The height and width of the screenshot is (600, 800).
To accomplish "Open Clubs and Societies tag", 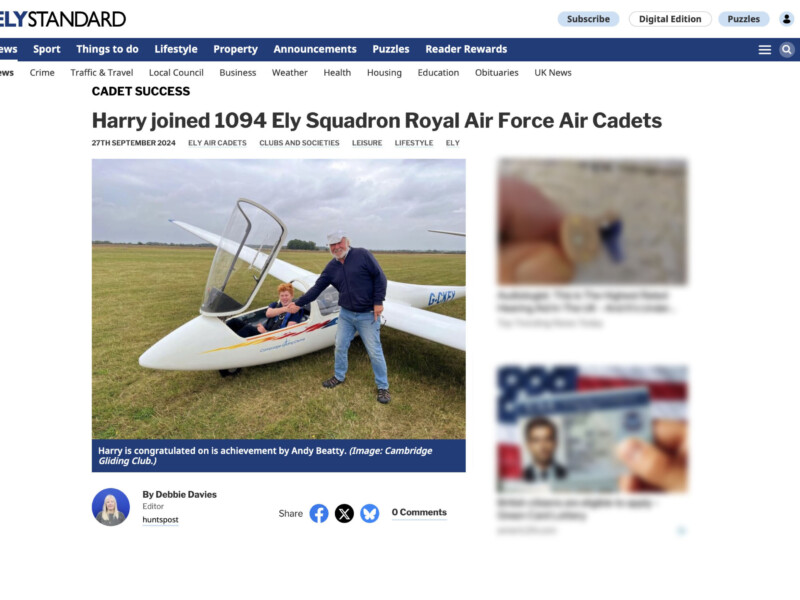I will (x=299, y=143).
